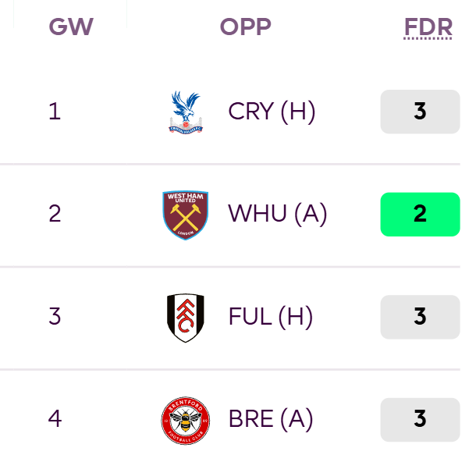Screen dimensions: 476x462
Task: Select the CRY (H) fixture text
Action: [272, 112]
